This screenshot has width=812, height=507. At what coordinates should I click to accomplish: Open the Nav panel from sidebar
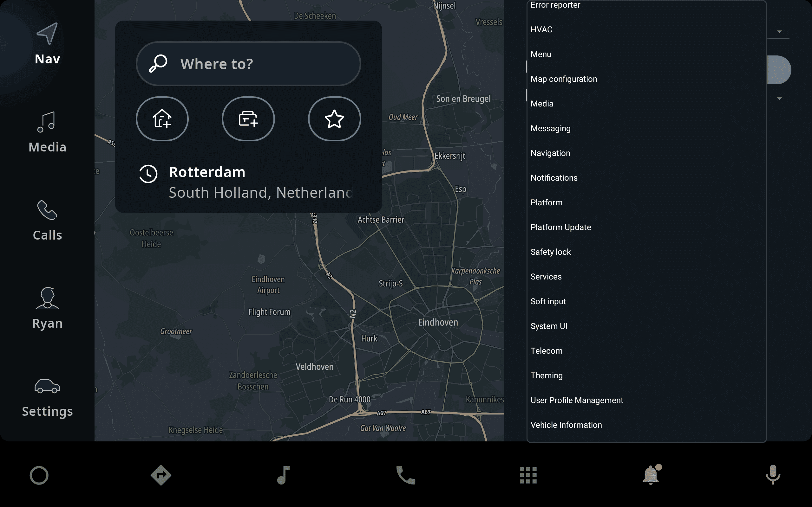[47, 44]
